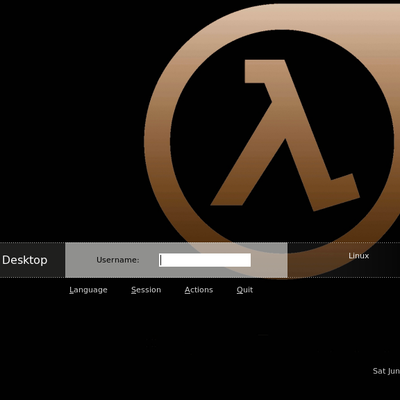Open the Session menu
The image size is (400, 400).
pos(146,290)
